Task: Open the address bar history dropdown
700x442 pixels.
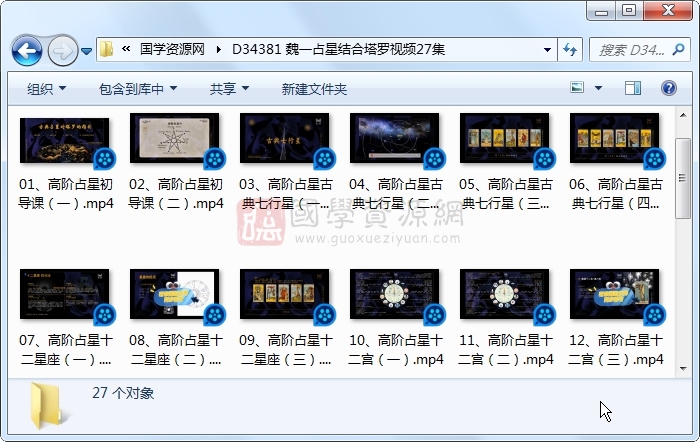Action: coord(547,50)
